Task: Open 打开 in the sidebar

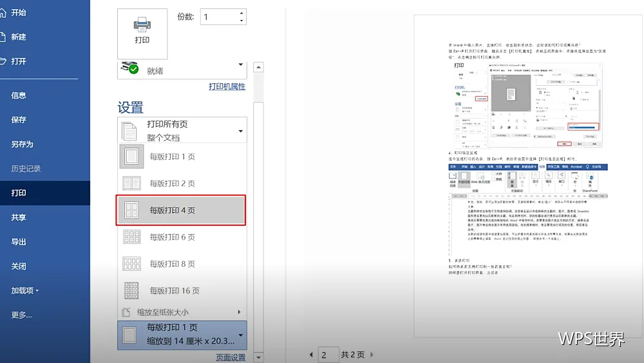Action: [45, 61]
